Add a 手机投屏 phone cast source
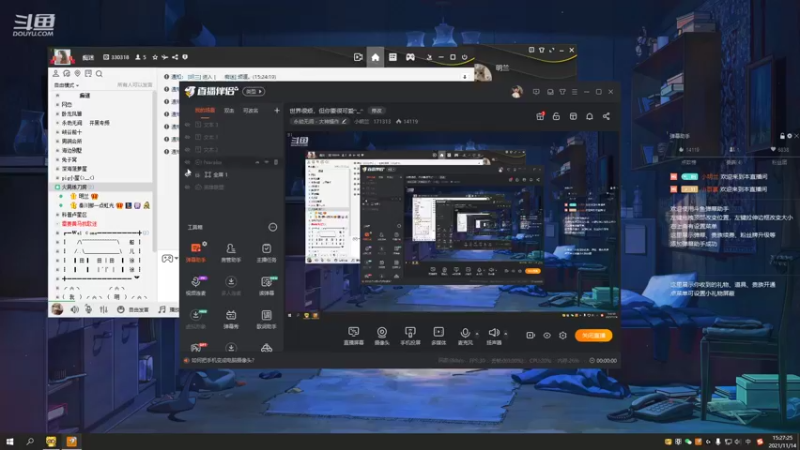This screenshot has width=800, height=450. click(410, 336)
